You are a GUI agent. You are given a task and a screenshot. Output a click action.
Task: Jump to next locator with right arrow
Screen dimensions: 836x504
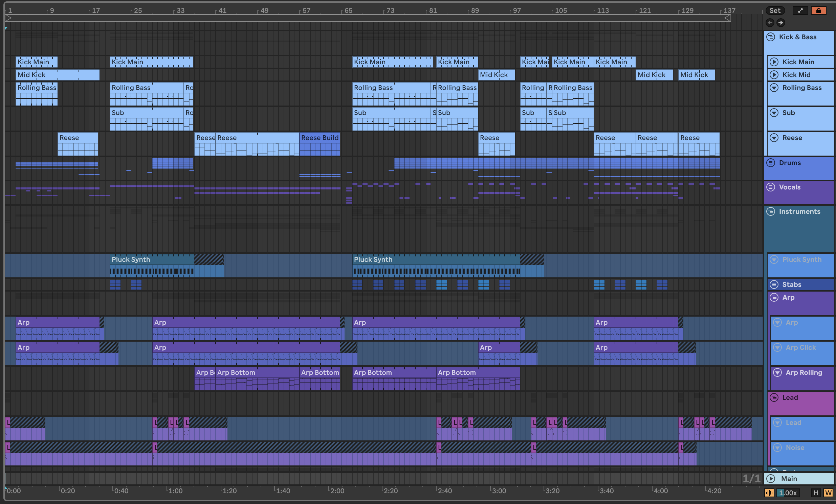point(781,23)
